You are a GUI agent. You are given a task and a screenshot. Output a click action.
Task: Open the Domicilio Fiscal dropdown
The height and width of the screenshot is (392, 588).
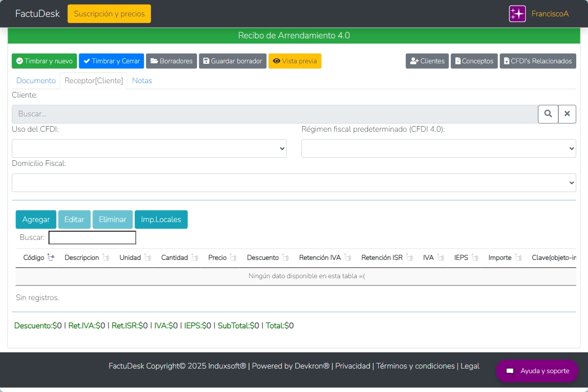(293, 183)
